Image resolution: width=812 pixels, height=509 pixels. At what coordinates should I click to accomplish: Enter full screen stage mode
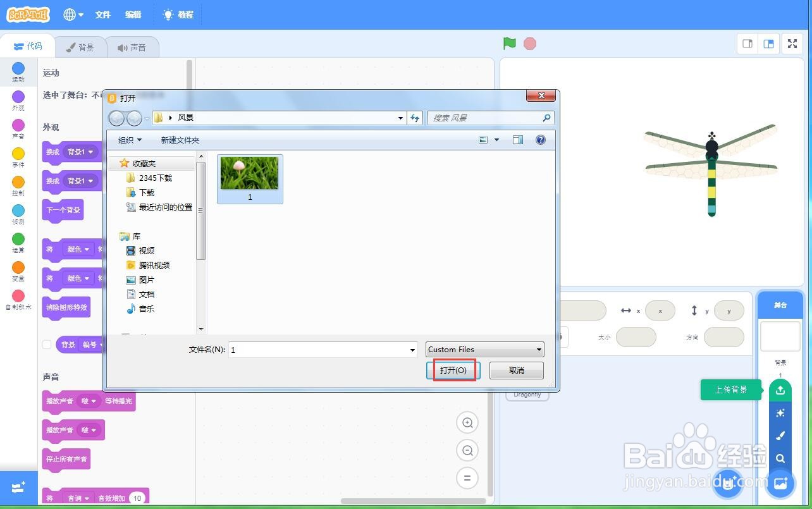click(x=792, y=44)
